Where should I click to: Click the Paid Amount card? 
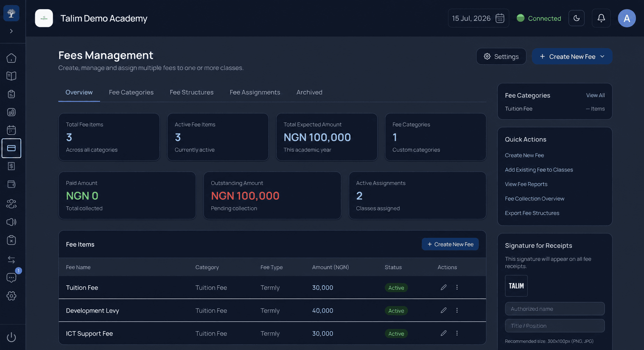(x=127, y=195)
